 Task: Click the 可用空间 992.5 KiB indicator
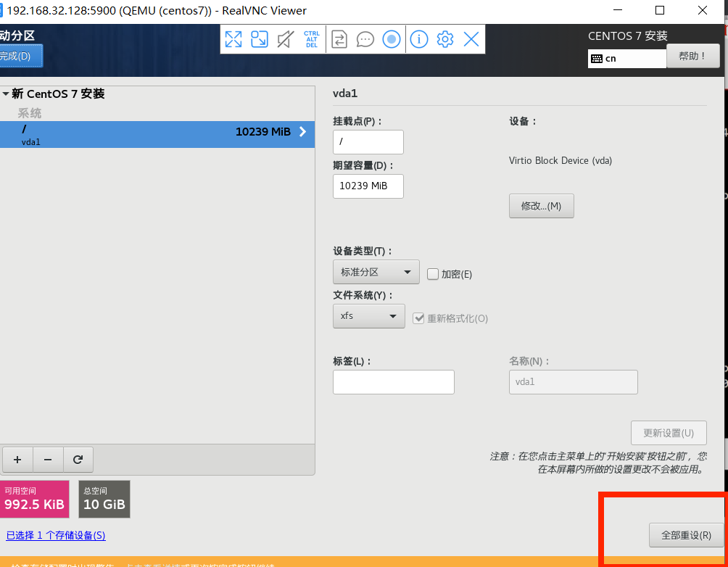(x=34, y=499)
